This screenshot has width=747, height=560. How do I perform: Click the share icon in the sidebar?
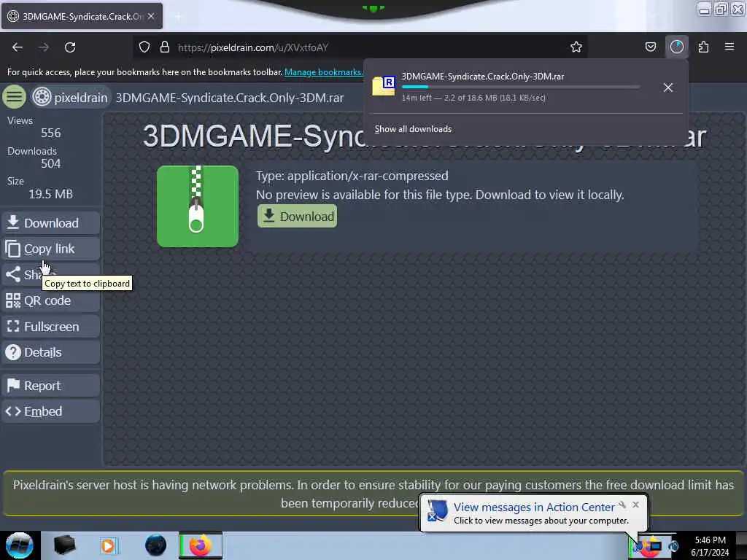[x=13, y=274]
